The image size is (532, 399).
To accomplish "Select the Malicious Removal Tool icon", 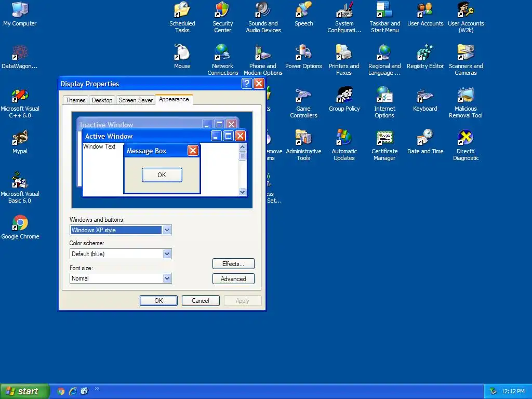I will [466, 103].
